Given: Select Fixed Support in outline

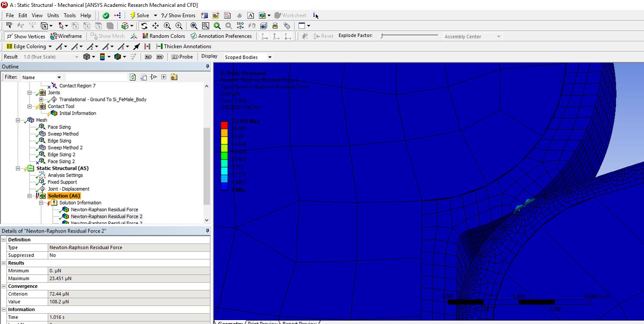Looking at the screenshot, I should click(x=62, y=182).
